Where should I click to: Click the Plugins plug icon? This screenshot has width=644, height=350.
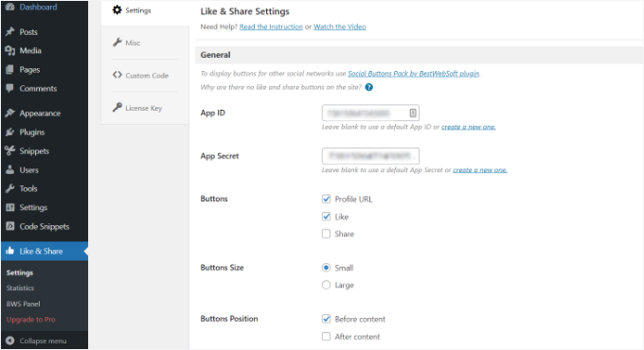coord(9,132)
